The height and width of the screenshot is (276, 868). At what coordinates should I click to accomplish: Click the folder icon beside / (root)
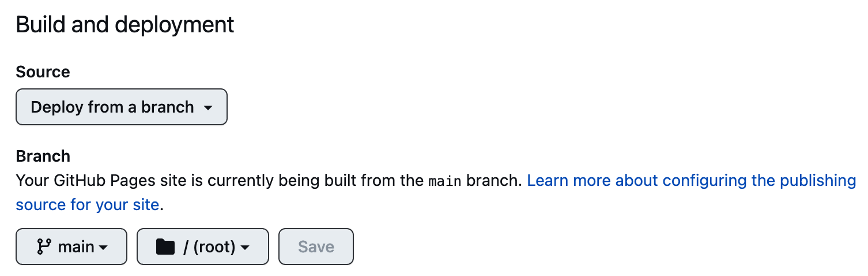pos(165,247)
